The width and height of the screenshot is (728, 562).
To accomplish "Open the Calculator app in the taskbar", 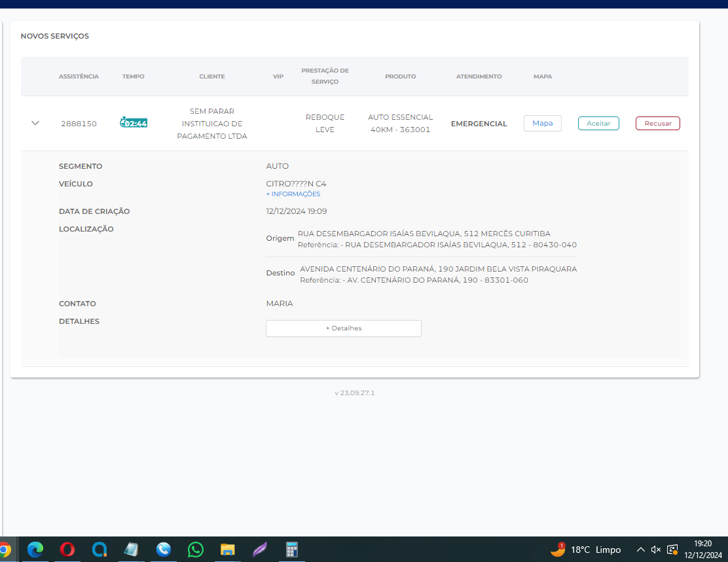I will [x=292, y=550].
